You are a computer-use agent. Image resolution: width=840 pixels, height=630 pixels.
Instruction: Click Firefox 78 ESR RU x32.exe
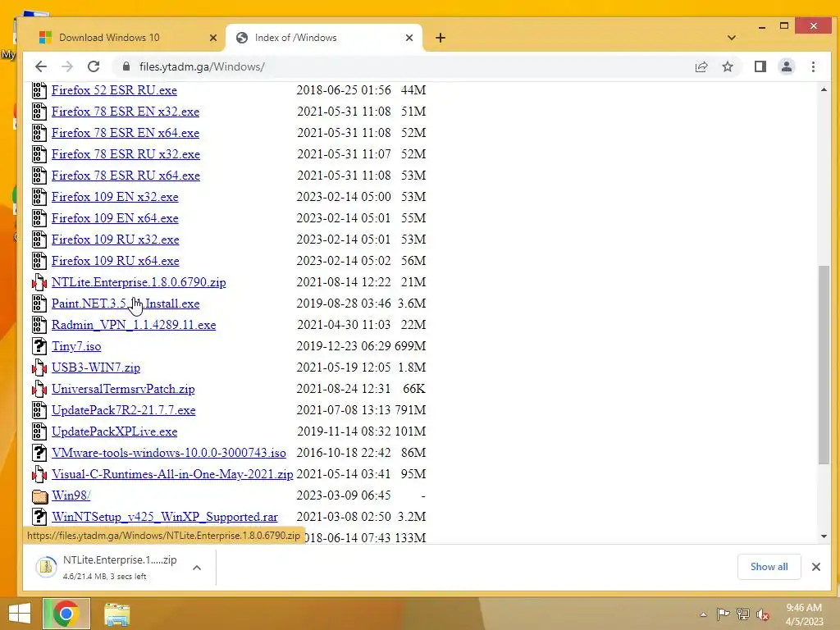click(x=126, y=154)
